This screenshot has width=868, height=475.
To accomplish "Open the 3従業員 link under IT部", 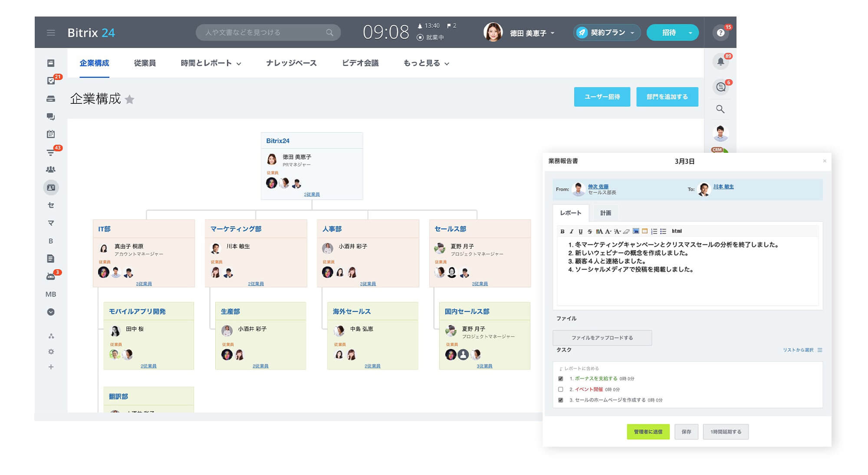I will [x=144, y=284].
